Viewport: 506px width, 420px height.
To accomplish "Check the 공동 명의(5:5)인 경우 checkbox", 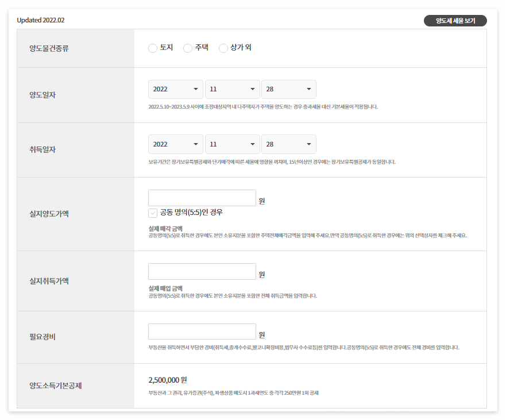I will 153,213.
